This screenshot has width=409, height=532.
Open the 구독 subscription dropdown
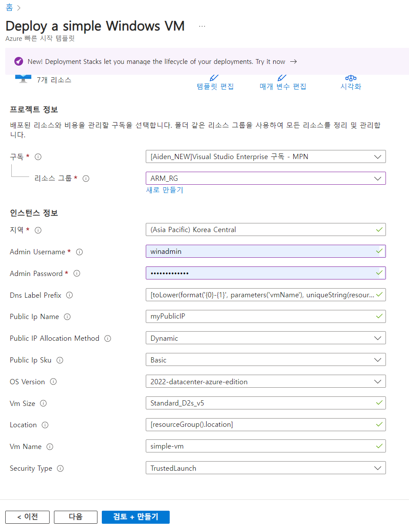[x=266, y=156]
